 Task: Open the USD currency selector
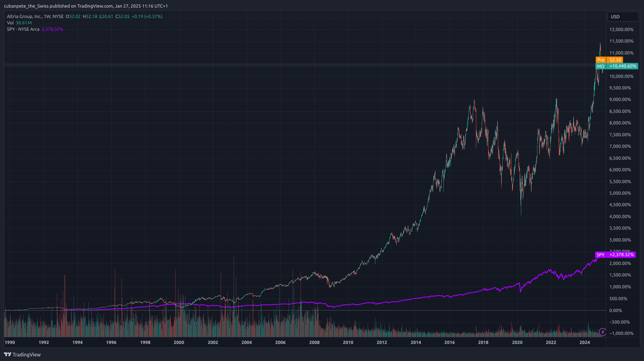[x=623, y=17]
